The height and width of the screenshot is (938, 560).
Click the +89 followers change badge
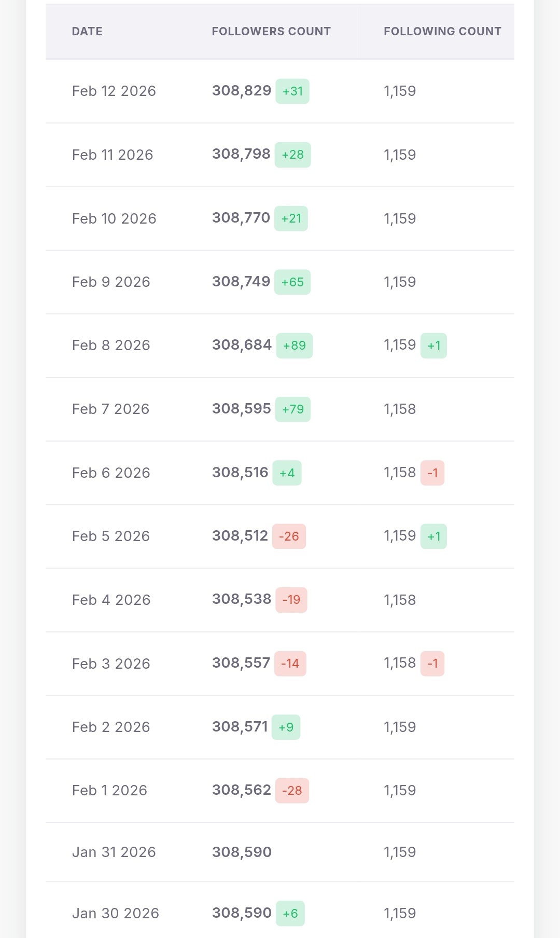click(x=294, y=346)
